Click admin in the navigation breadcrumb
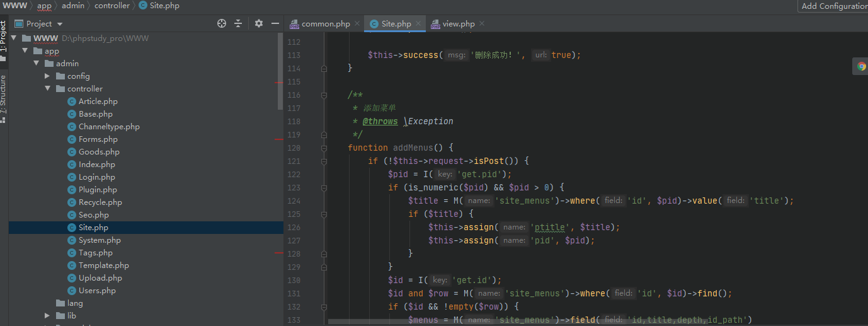Viewport: 868px width, 326px height. click(73, 6)
